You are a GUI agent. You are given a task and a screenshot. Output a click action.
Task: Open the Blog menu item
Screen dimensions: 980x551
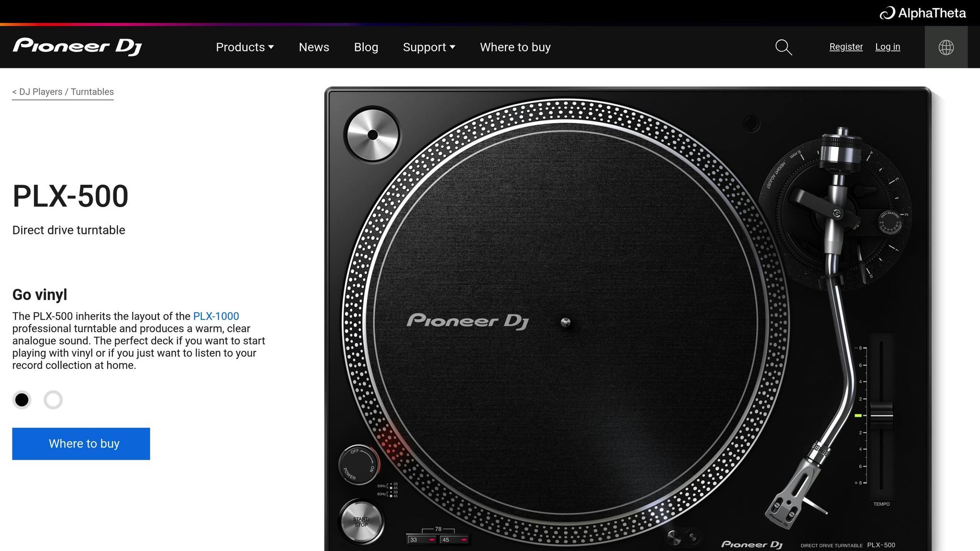(x=366, y=47)
